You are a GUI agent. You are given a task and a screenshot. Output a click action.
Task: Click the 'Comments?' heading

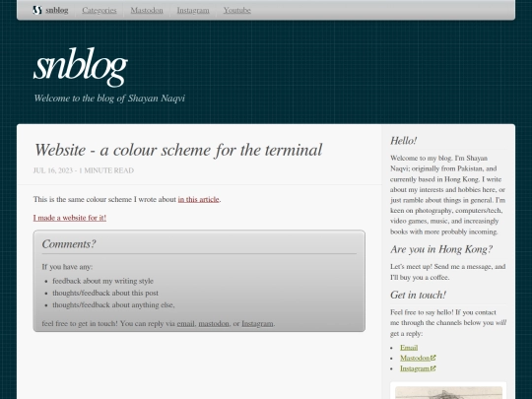coord(69,244)
